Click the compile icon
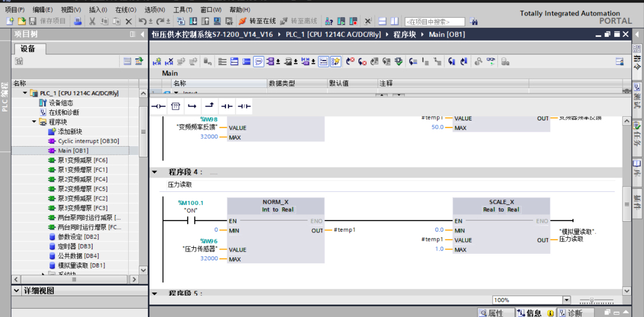Viewport: 644px width, 317px height. coord(181,21)
